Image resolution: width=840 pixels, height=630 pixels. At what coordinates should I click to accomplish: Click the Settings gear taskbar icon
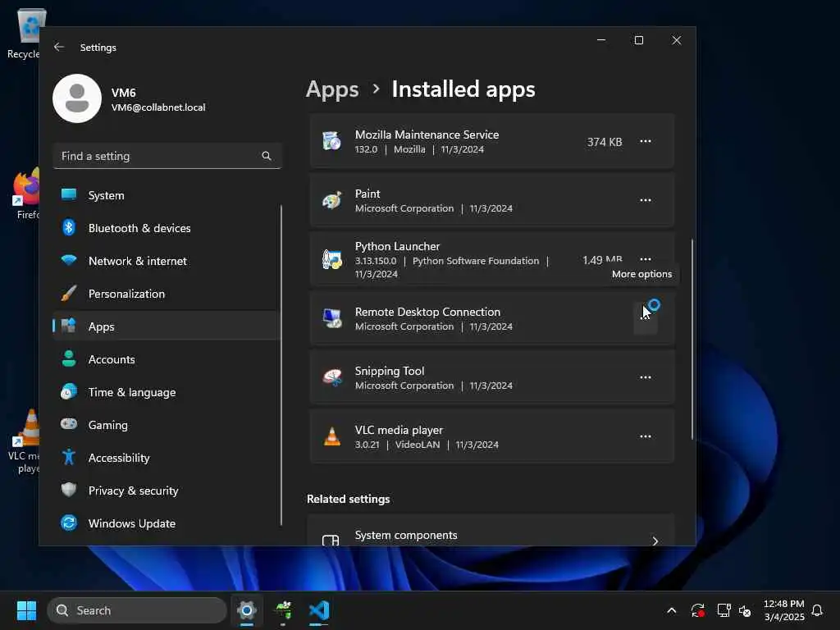247,610
